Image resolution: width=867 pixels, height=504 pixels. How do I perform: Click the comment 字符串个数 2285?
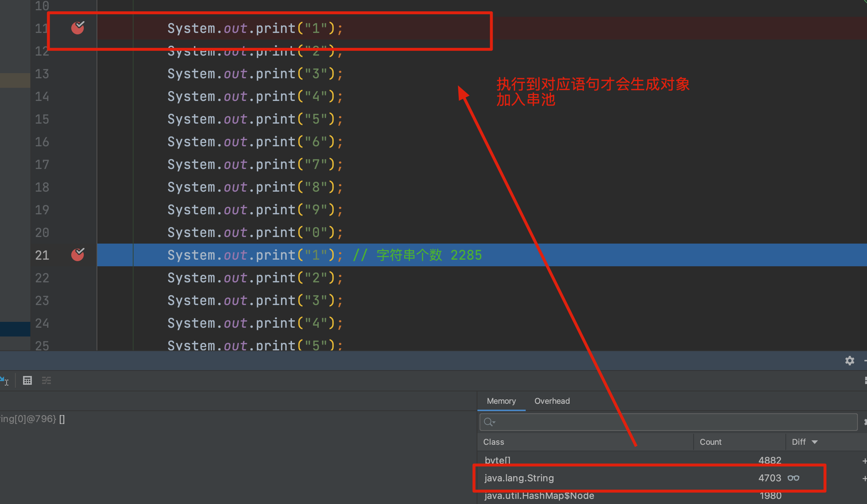[x=429, y=255]
